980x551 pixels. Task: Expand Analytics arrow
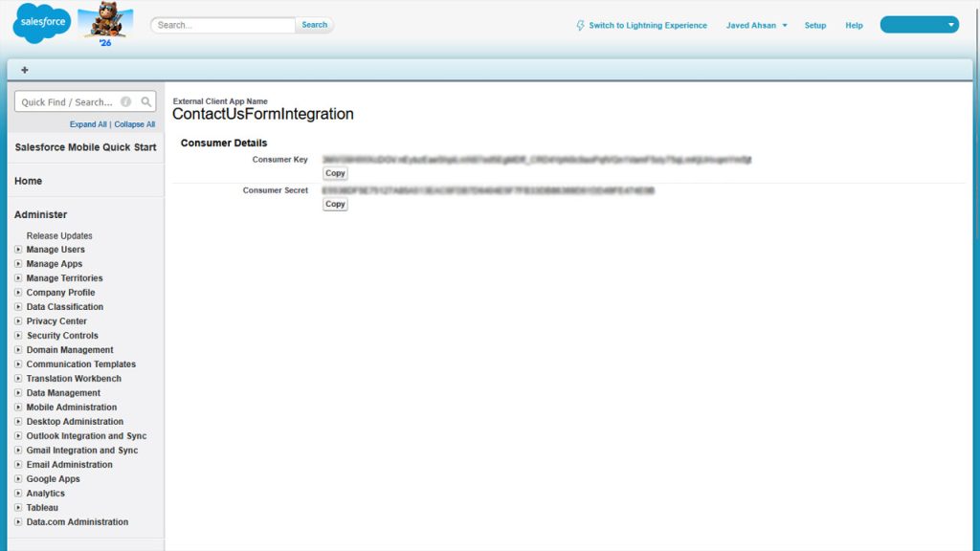18,494
